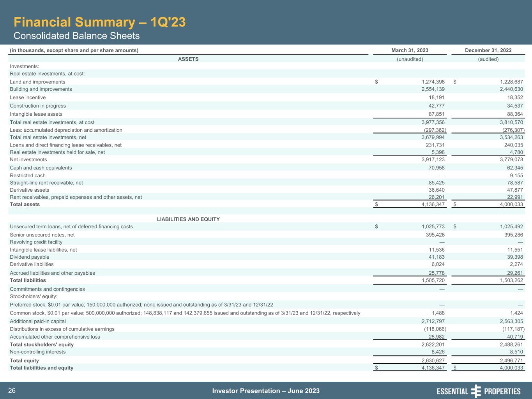Click the Senior unsecured notes, net label
The width and height of the screenshot is (532, 399).
coord(42,235)
